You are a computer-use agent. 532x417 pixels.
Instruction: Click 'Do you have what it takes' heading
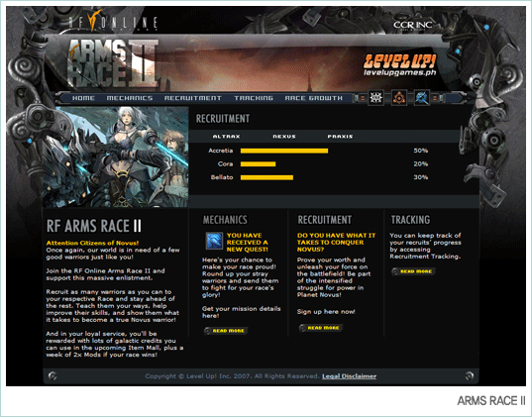(x=336, y=243)
